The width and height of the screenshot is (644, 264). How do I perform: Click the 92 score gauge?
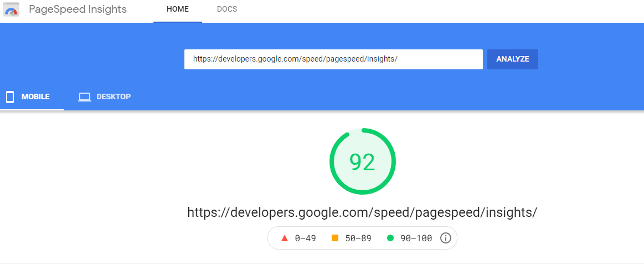point(363,161)
